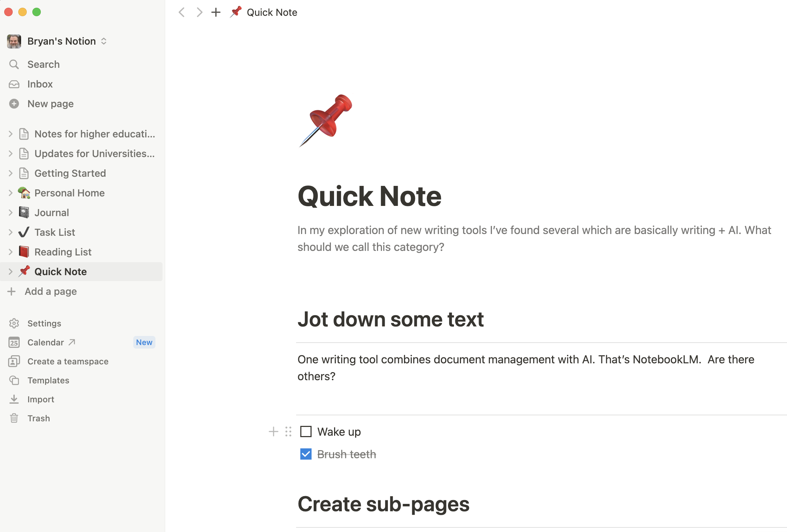
Task: Open Bryan's Notion workspace switcher
Action: pyautogui.click(x=57, y=41)
